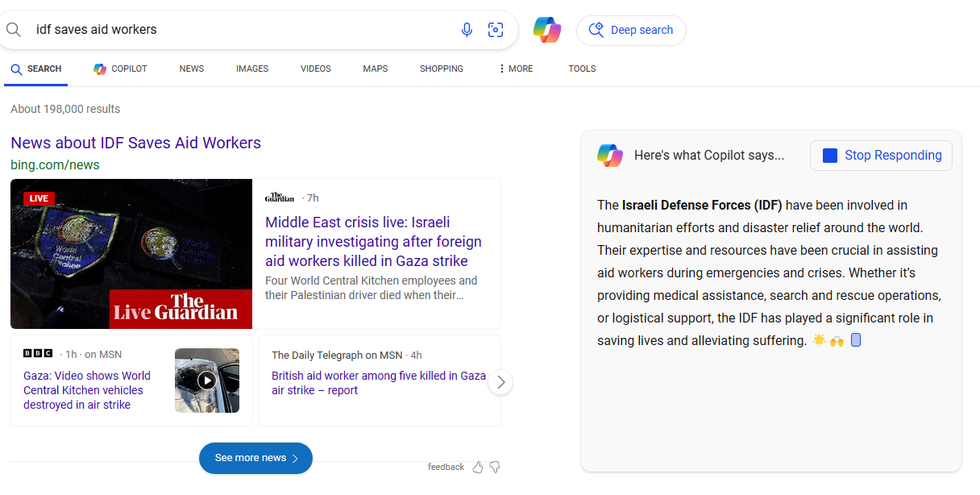
Task: Play the BBC World Central Kitchen video
Action: tap(207, 381)
